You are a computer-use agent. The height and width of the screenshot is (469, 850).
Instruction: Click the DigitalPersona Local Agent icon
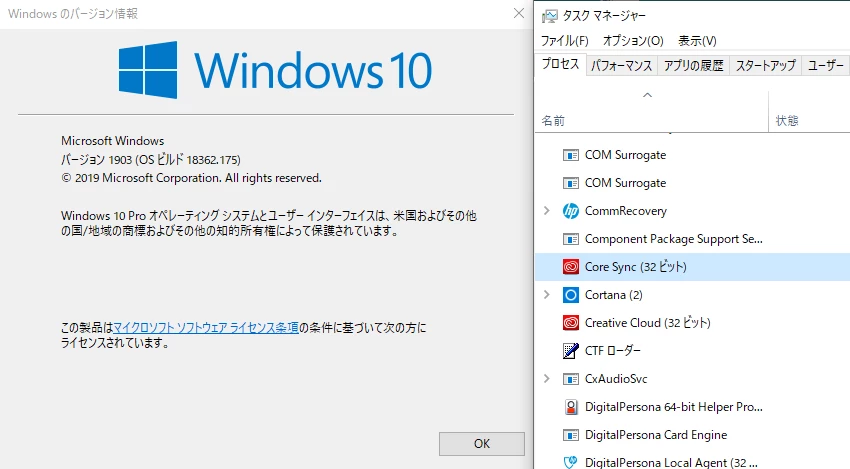[570, 462]
